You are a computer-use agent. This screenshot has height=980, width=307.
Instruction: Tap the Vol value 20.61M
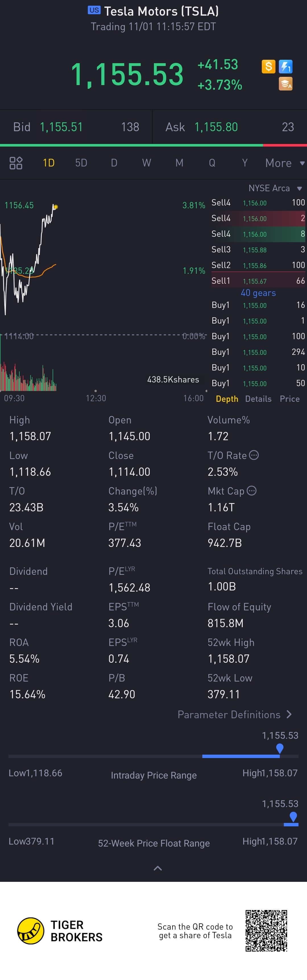tap(27, 543)
